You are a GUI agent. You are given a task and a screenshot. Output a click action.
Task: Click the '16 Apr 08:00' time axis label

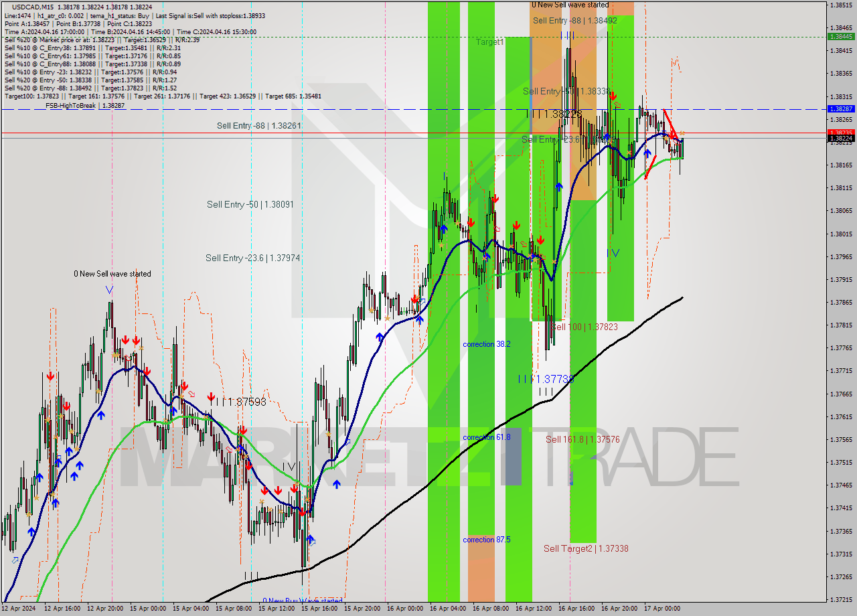point(491,609)
